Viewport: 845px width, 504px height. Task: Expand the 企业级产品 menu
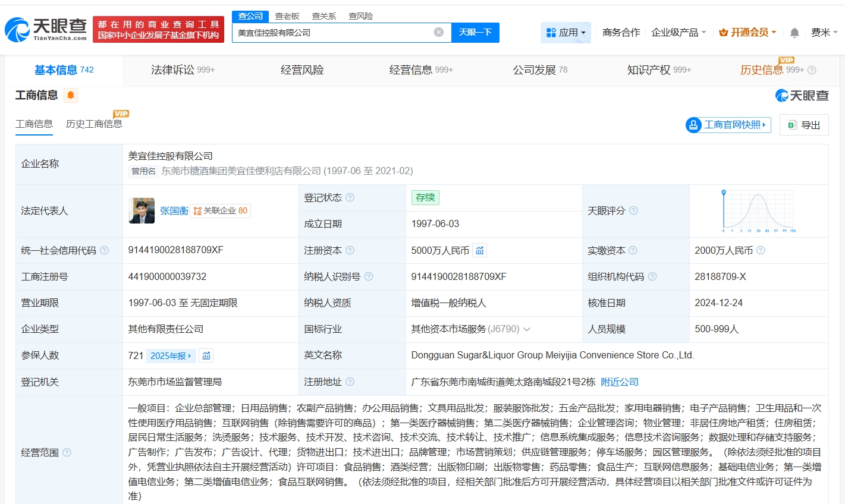[678, 33]
